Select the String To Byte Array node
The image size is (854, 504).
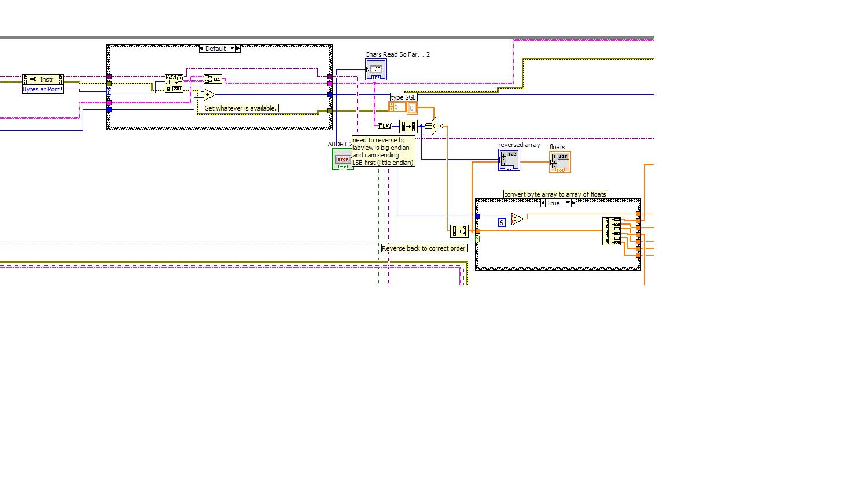(x=385, y=126)
